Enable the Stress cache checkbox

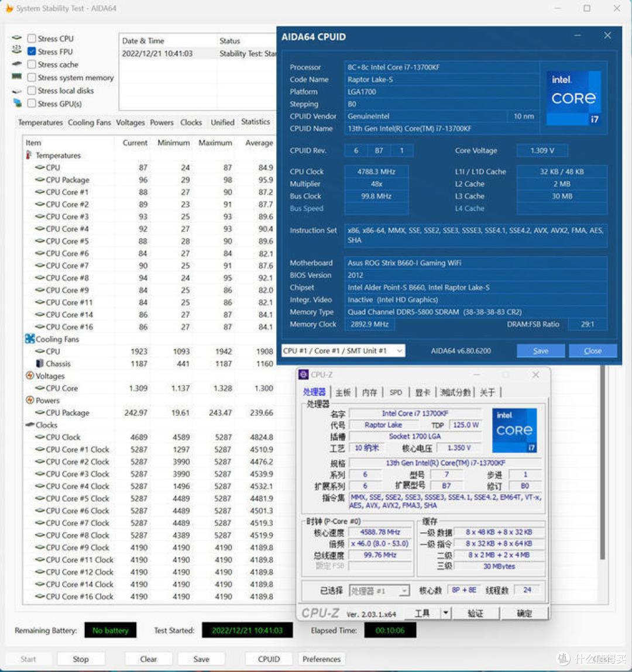tap(31, 64)
